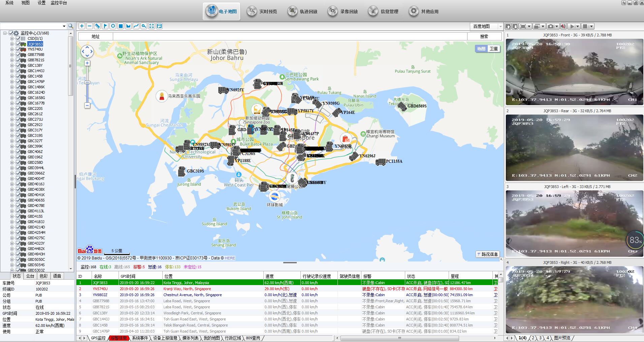The image size is (644, 342).
Task: Click the fullscreen map icon
Action: tap(152, 26)
